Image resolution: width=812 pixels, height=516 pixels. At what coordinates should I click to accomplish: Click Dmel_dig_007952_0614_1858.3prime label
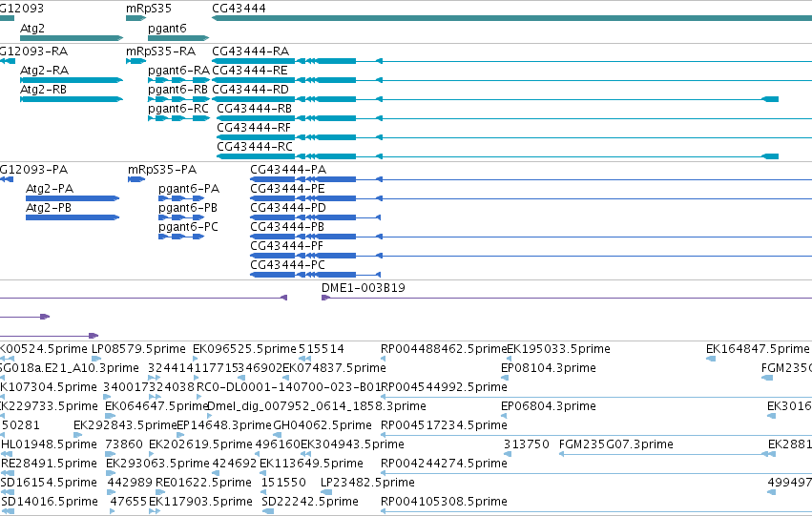click(x=317, y=406)
